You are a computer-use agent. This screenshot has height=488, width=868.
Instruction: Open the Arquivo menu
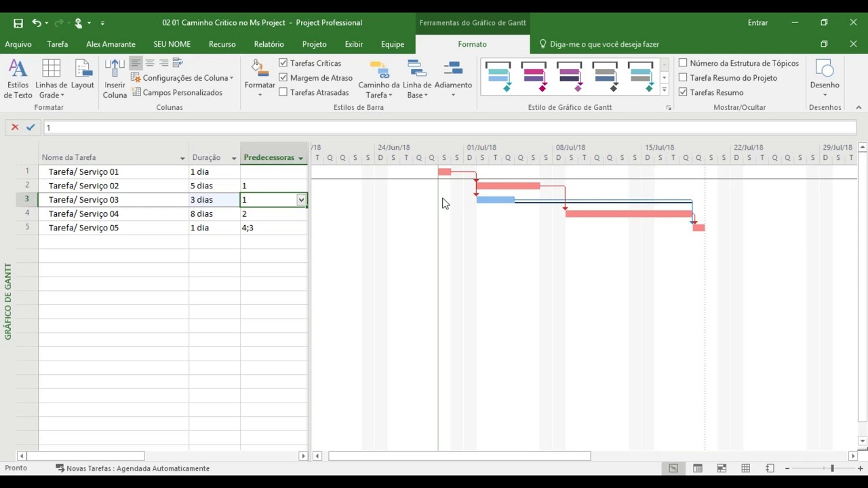pos(18,44)
